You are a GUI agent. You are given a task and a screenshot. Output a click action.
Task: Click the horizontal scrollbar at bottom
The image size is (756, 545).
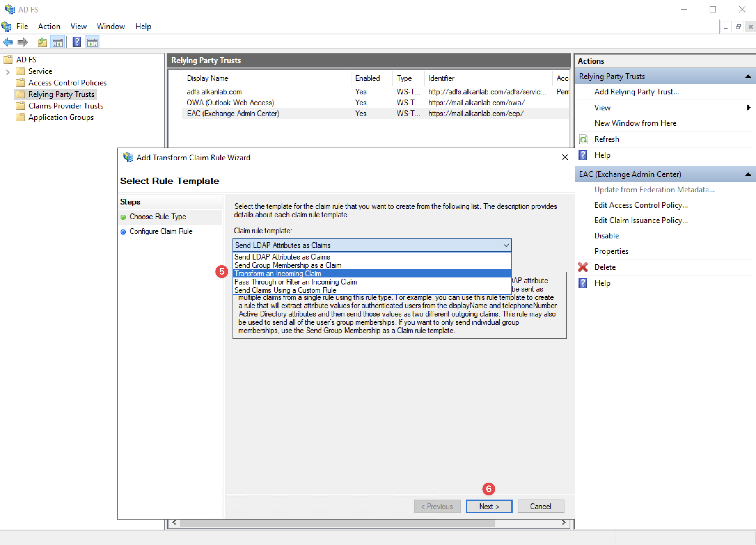coord(337,523)
